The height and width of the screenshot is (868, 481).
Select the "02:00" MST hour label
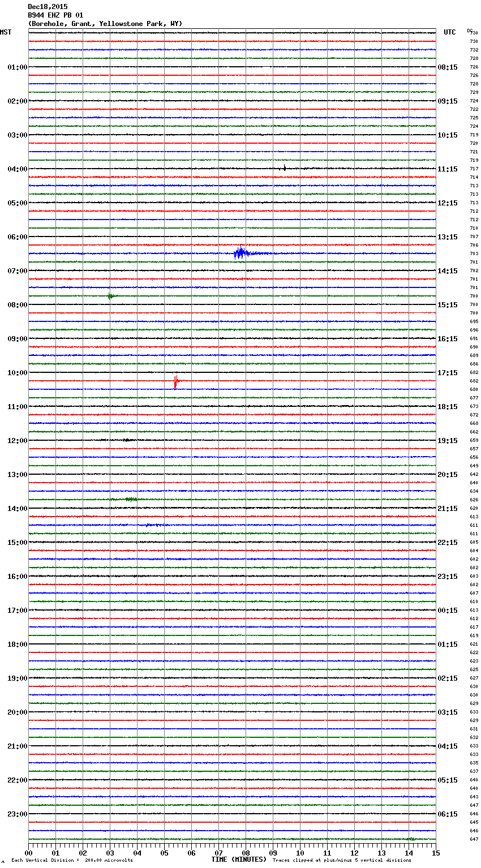point(18,101)
